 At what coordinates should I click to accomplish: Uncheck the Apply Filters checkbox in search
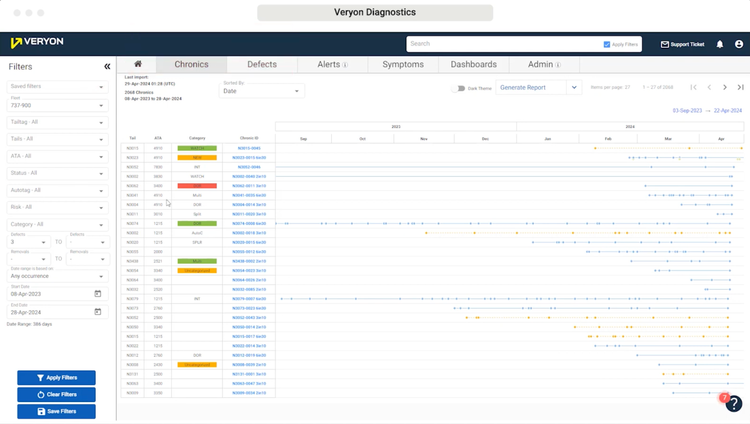[607, 44]
